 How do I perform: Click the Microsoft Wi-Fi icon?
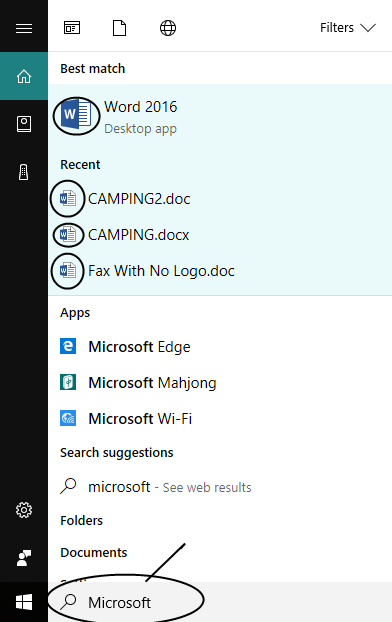point(68,418)
